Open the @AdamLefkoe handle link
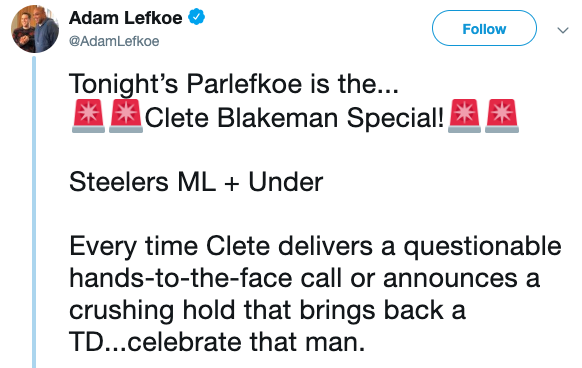The width and height of the screenshot is (582, 368). pyautogui.click(x=114, y=41)
